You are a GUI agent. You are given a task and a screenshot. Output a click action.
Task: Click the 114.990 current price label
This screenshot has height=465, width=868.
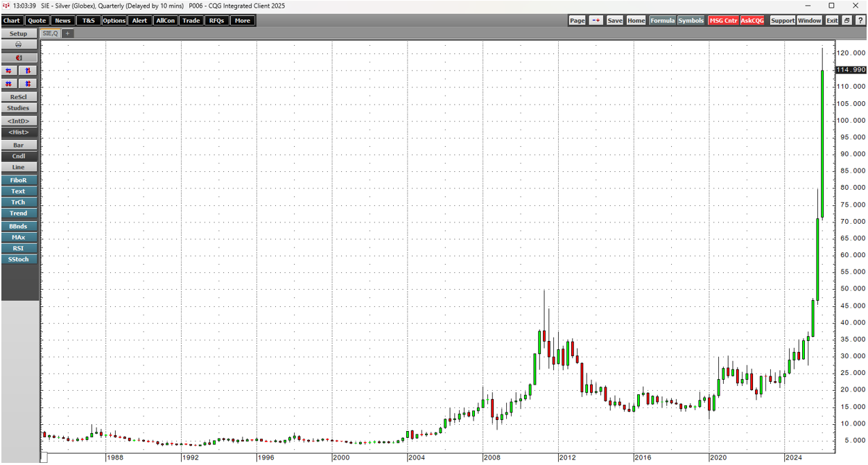[851, 70]
